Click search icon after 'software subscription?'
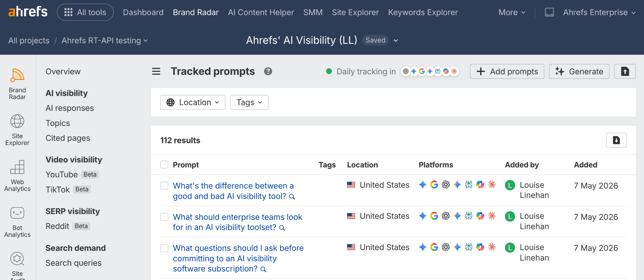This screenshot has width=644, height=280. coord(264,269)
